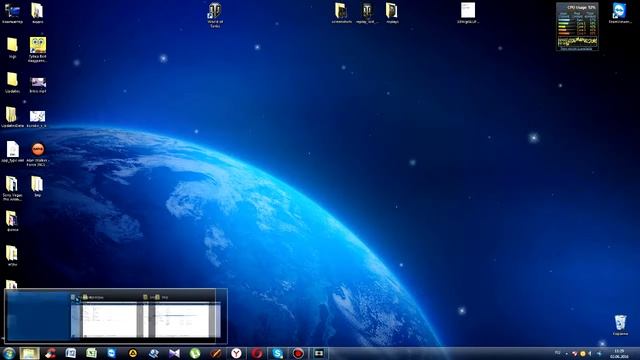
Task: Select the TeamViewer desktop shortcut
Action: 620,12
